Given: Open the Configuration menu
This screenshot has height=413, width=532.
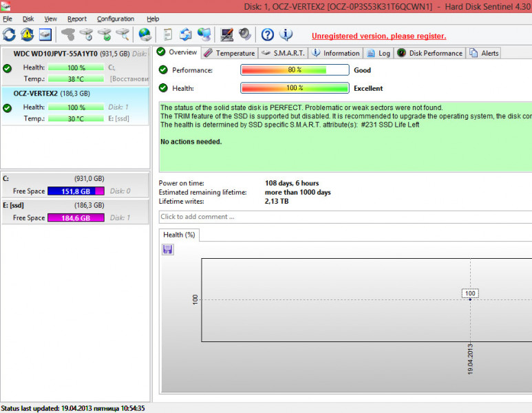Looking at the screenshot, I should click(116, 19).
